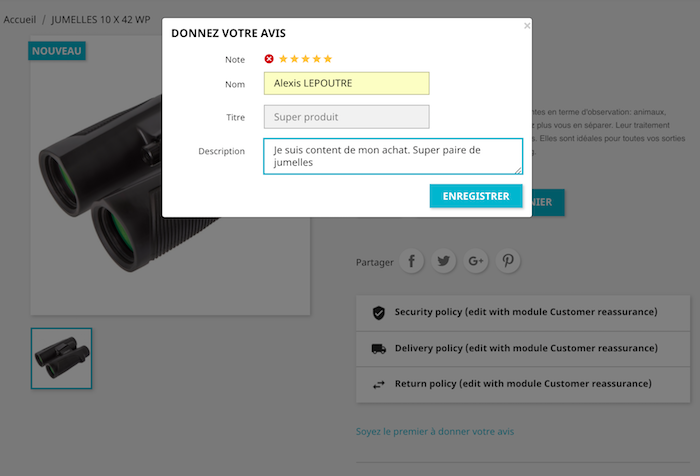Rate two stars in Note row

[x=294, y=59]
